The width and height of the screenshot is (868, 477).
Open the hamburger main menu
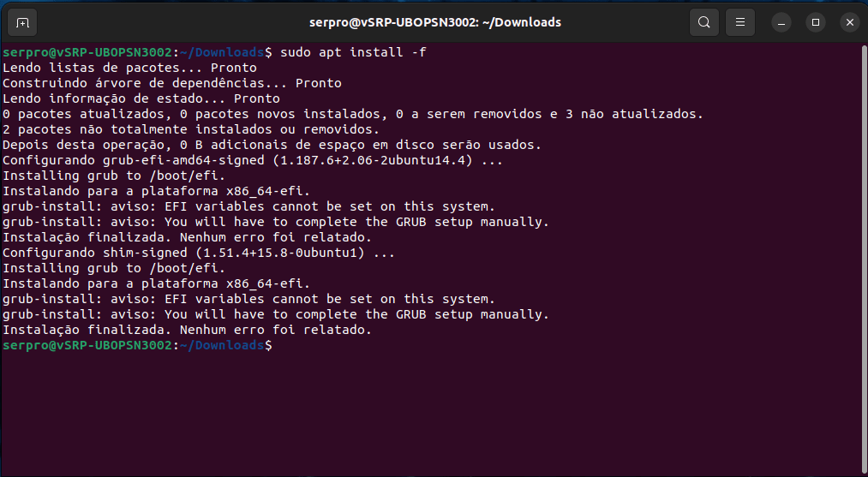pos(740,22)
